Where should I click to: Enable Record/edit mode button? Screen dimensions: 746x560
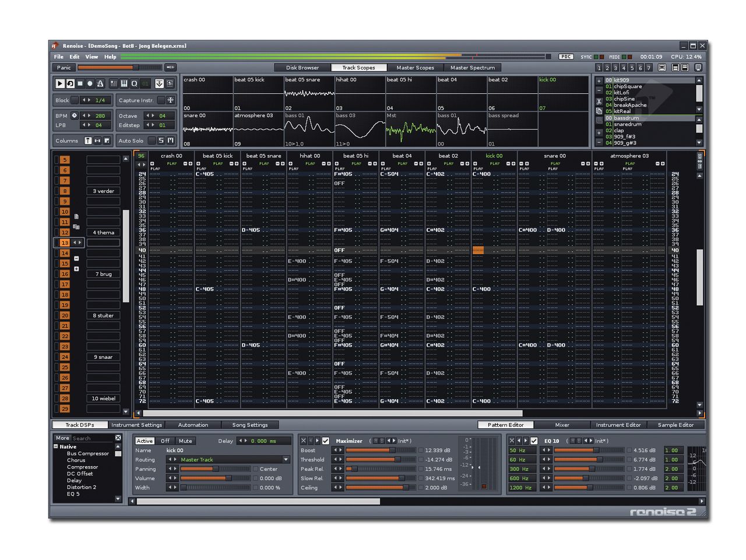point(90,84)
